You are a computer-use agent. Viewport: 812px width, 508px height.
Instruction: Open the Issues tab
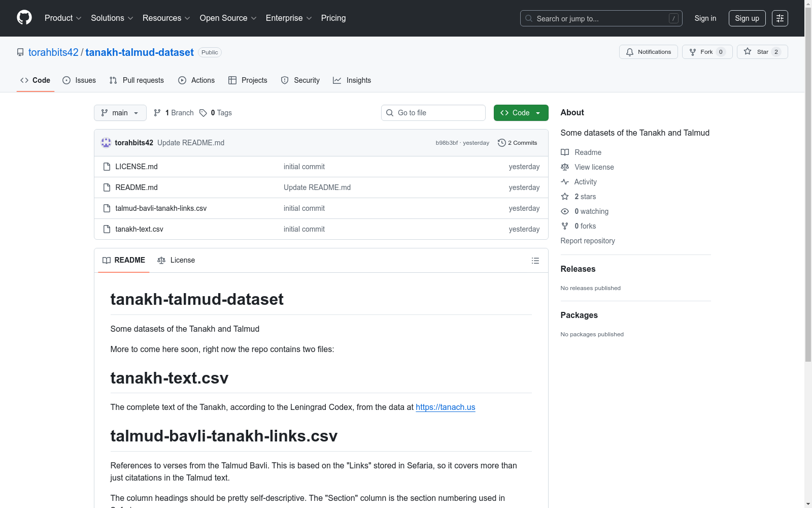tap(79, 80)
